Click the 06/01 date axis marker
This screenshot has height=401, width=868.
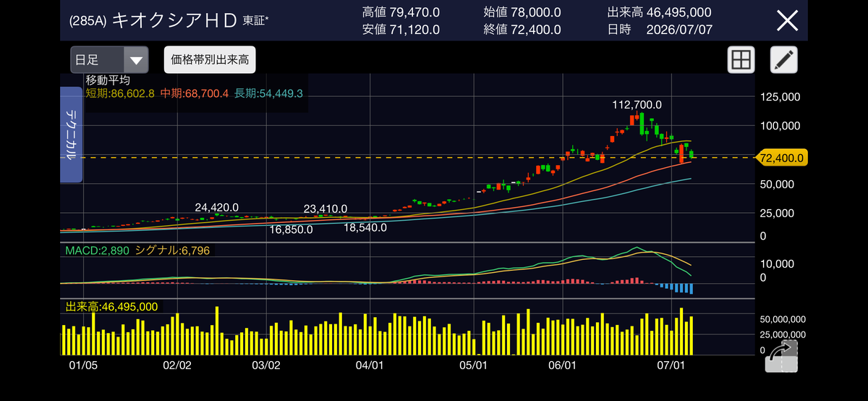click(x=563, y=365)
